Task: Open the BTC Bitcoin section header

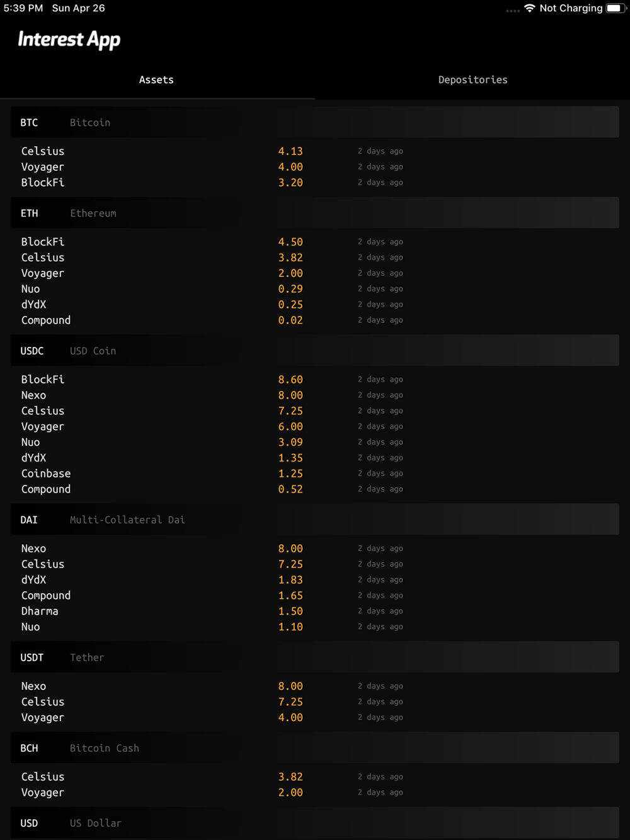Action: tap(315, 122)
